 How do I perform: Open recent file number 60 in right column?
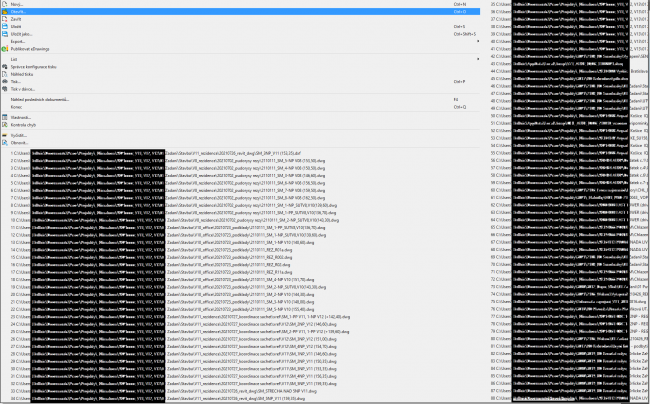point(569,190)
